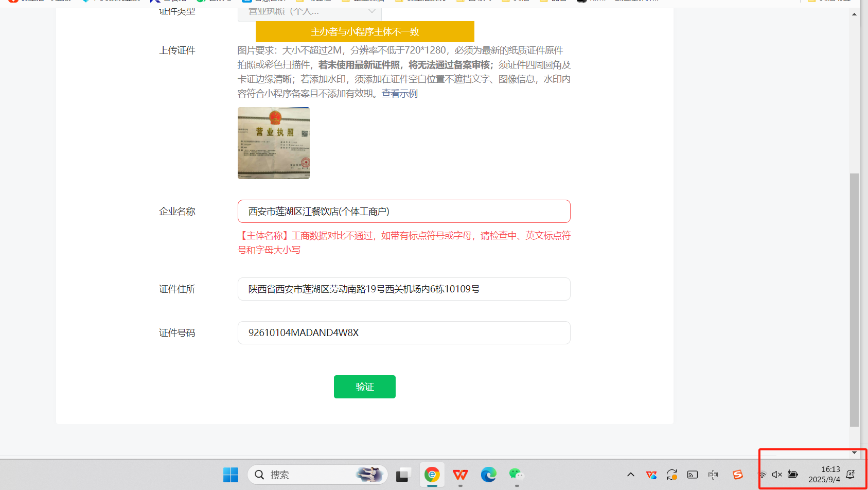
Task: Click the yellow 主办者与小程序主体不一致 notice
Action: [x=365, y=31]
